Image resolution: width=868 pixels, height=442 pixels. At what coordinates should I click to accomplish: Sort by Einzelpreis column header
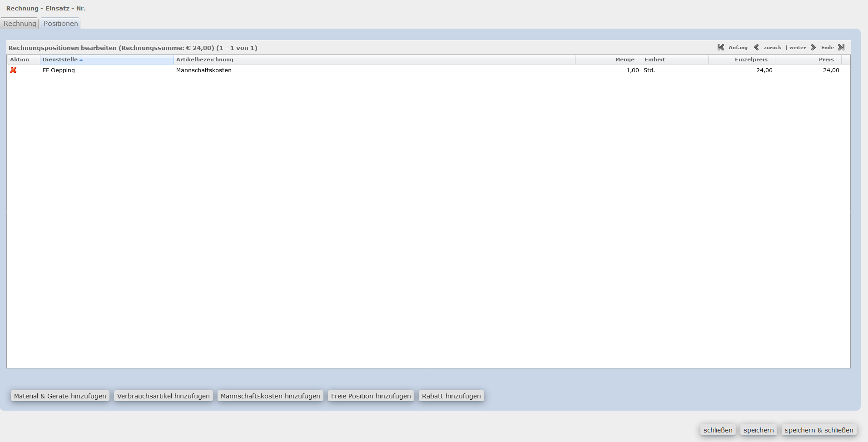pyautogui.click(x=751, y=60)
